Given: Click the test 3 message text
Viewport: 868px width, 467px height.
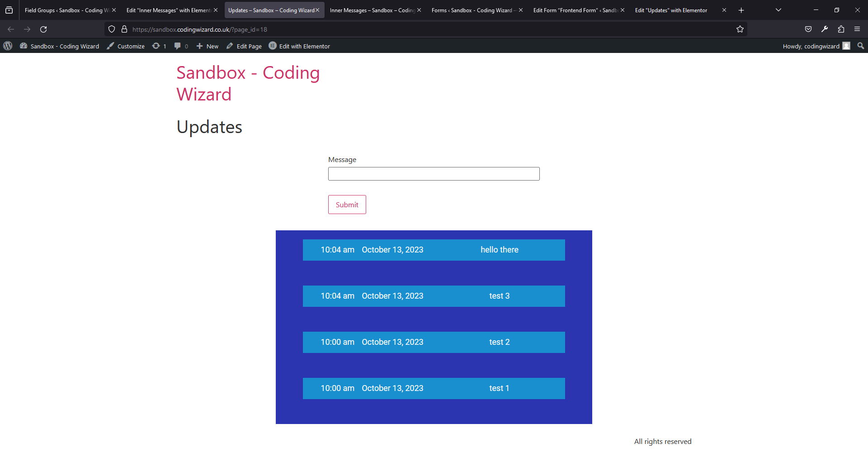Looking at the screenshot, I should (500, 296).
